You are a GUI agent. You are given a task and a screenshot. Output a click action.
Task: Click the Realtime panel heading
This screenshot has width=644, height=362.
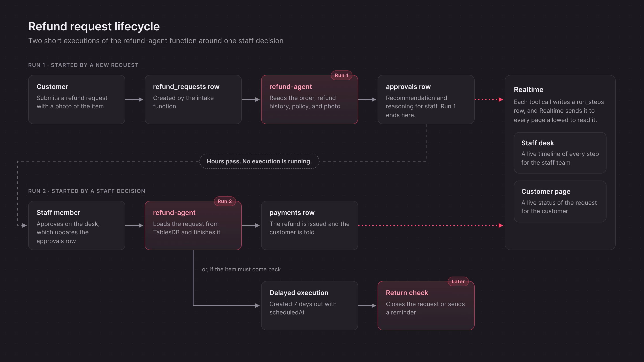tap(528, 90)
